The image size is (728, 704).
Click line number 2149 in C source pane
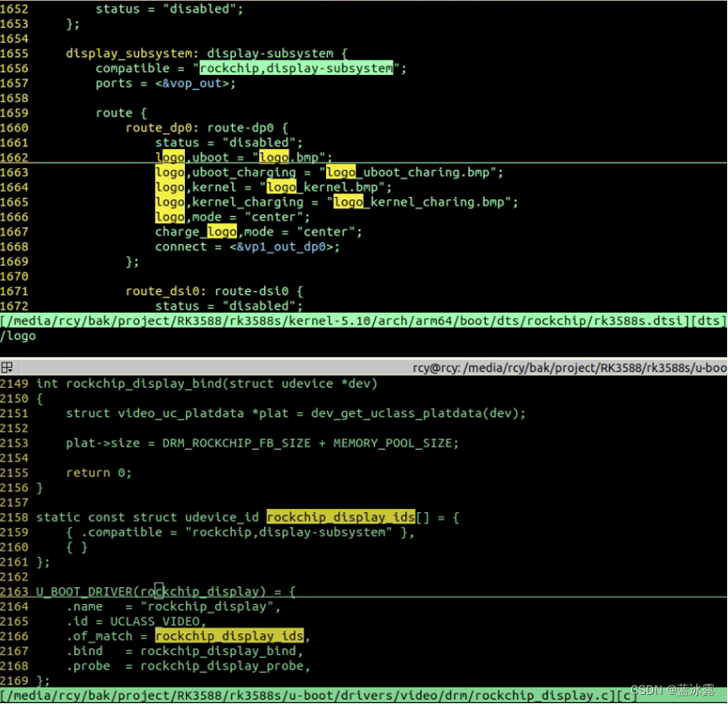pyautogui.click(x=14, y=384)
